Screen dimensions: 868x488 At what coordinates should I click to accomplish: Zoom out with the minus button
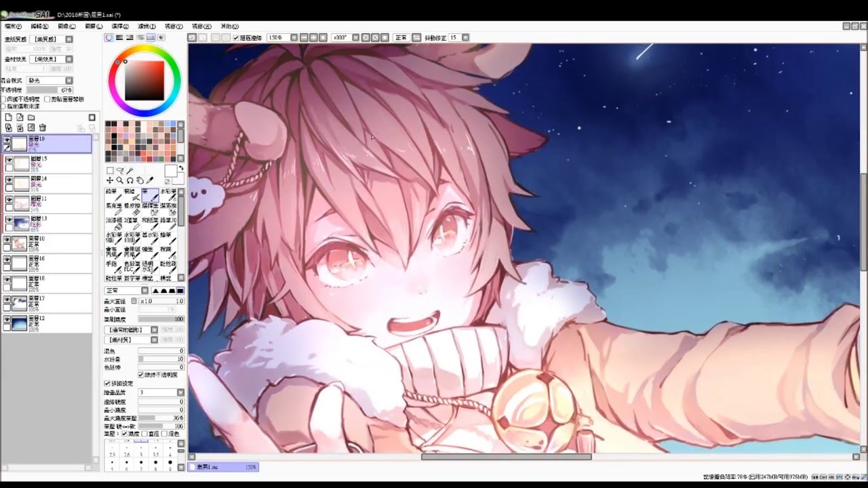(x=304, y=38)
